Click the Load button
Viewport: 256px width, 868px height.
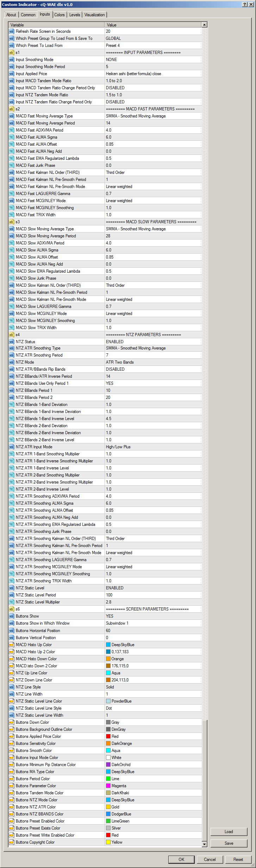point(229,832)
